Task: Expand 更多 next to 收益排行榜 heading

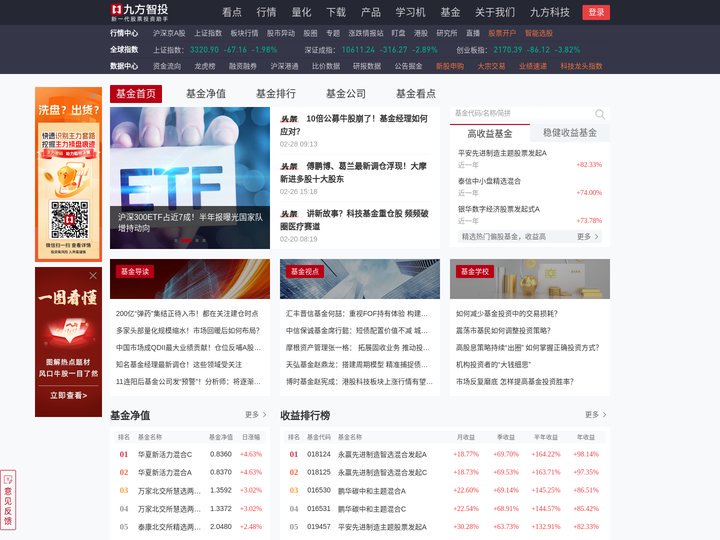Action: [596, 415]
